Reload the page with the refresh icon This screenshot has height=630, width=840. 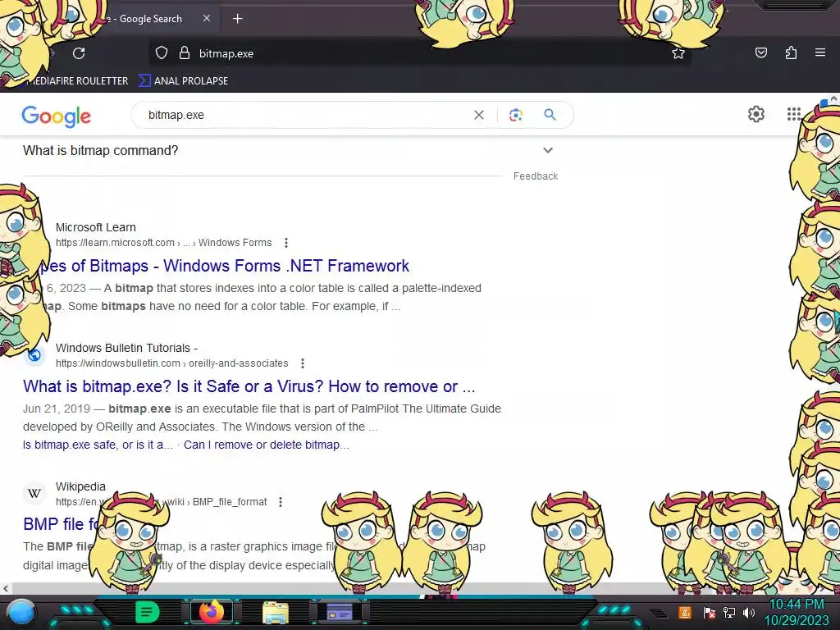tap(79, 53)
